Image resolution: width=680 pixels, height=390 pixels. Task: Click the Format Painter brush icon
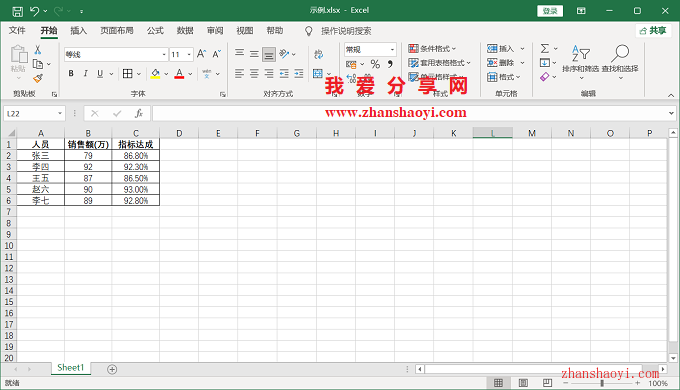pyautogui.click(x=38, y=79)
